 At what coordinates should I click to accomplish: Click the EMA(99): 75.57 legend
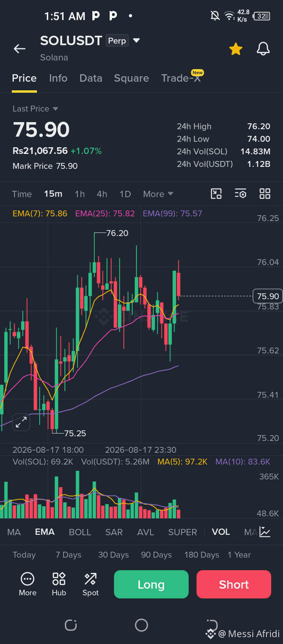173,214
